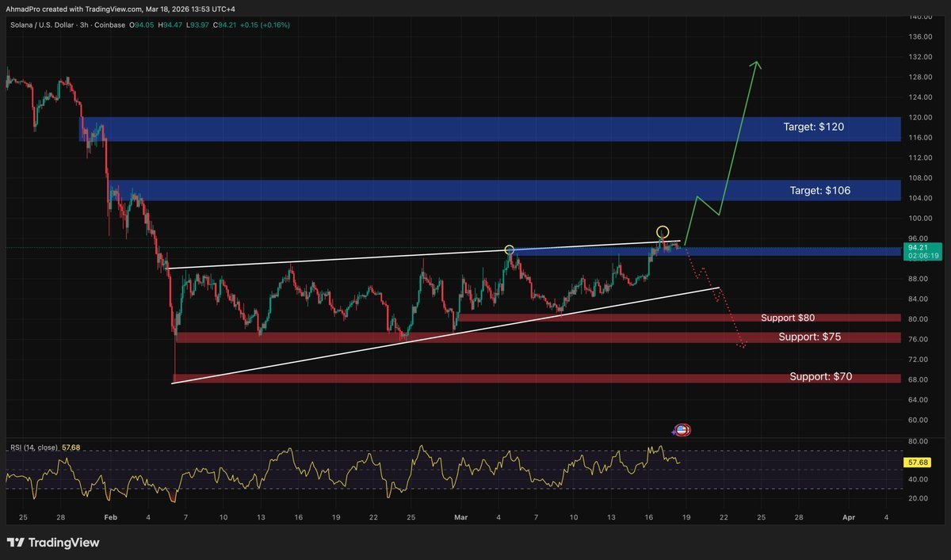Click the red dotted arrow tip near $75
Screen dimensions: 951x560
743,345
